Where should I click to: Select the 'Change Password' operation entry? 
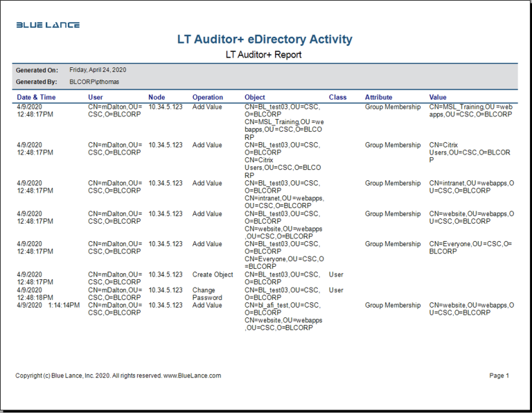[x=208, y=294]
